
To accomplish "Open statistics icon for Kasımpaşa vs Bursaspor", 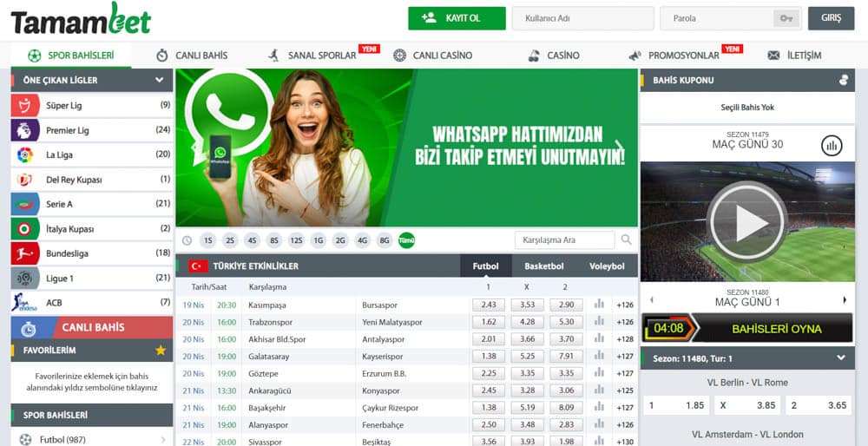I will (599, 304).
